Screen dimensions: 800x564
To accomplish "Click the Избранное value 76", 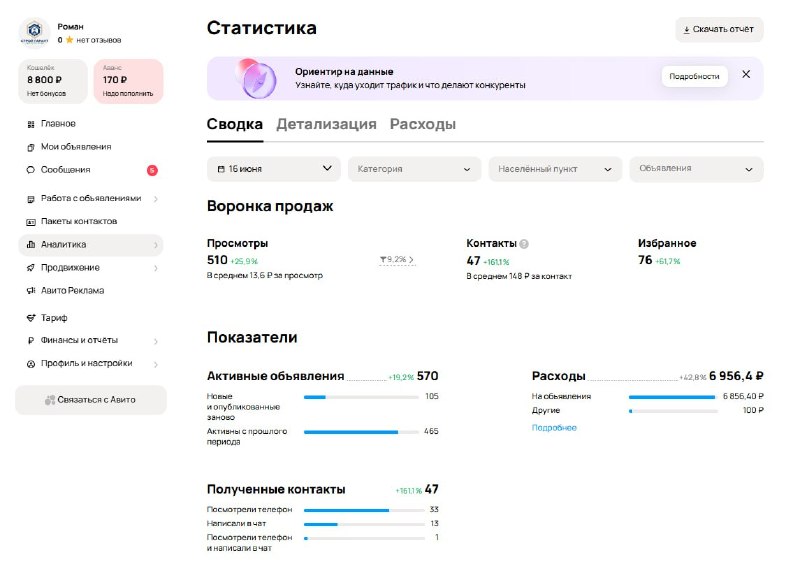I will click(x=645, y=260).
